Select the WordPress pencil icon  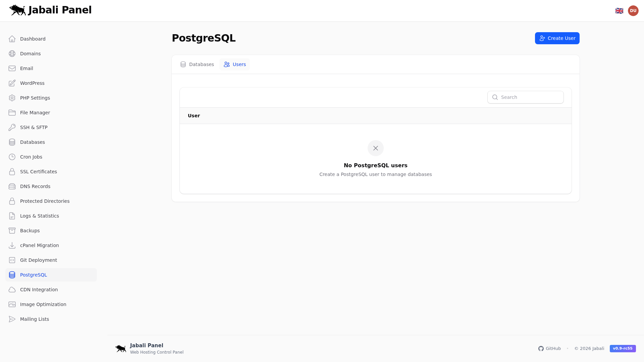tap(12, 83)
